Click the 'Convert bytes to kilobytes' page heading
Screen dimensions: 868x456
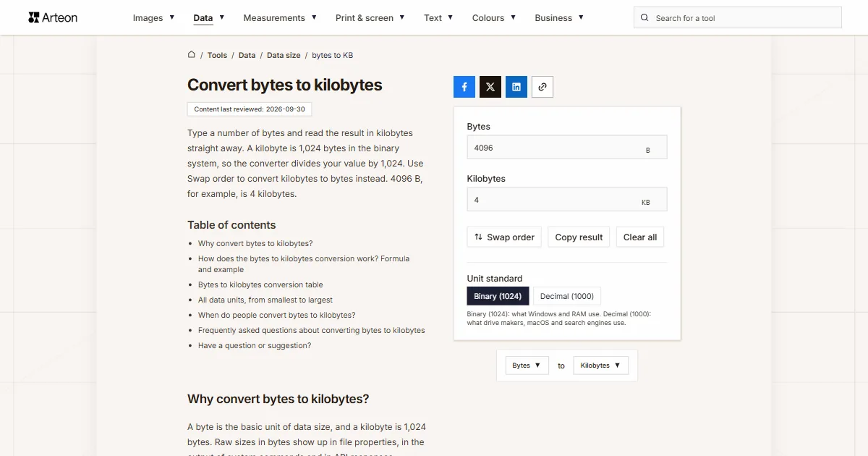[x=285, y=85]
